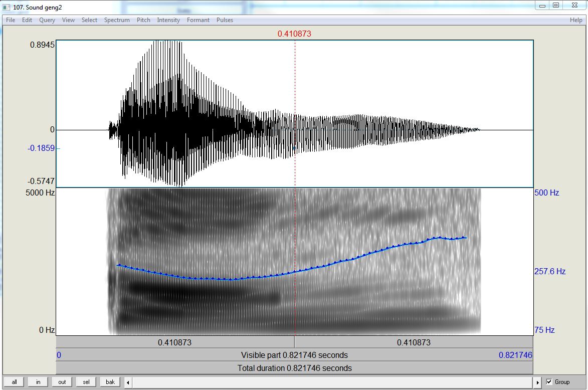Play left 0.410873 segment bar

pyautogui.click(x=175, y=342)
